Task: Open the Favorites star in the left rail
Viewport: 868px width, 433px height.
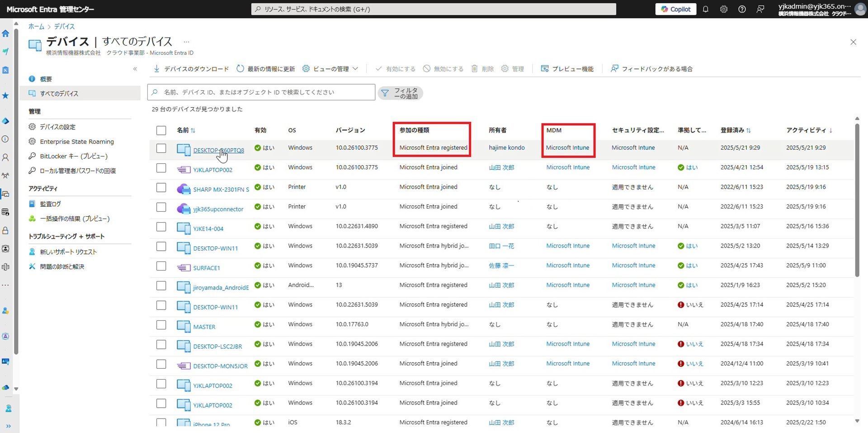Action: tap(5, 95)
